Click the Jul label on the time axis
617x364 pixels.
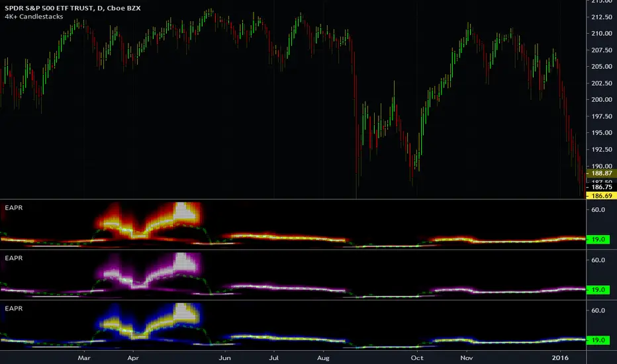(273, 357)
